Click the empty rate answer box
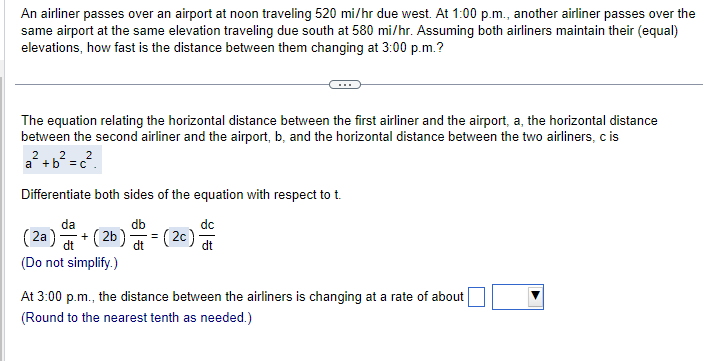This screenshot has height=361, width=709. pyautogui.click(x=476, y=297)
